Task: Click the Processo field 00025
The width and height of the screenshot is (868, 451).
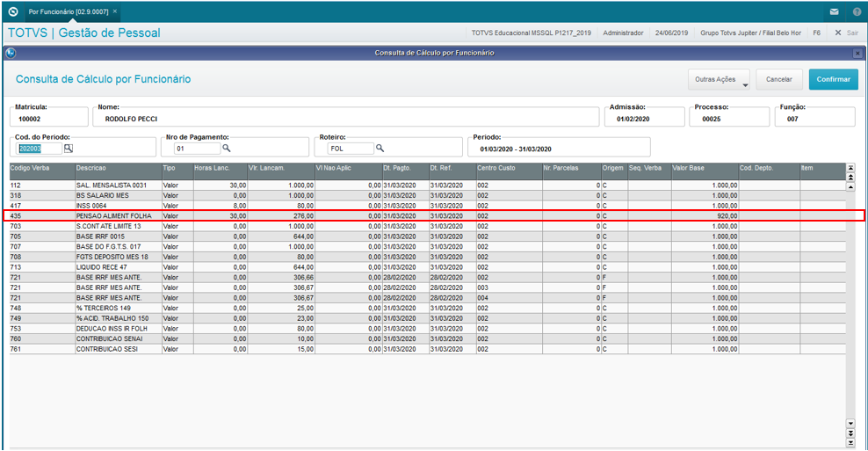Action: 729,119
